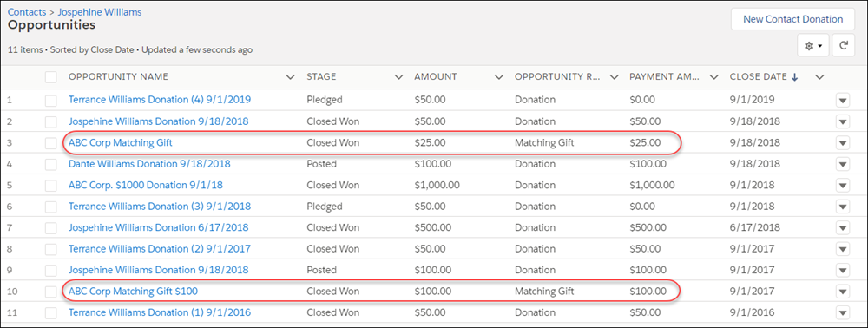Select checkbox for ABC Corp Matching Gift $25 row
This screenshot has width=868, height=328.
(x=51, y=142)
